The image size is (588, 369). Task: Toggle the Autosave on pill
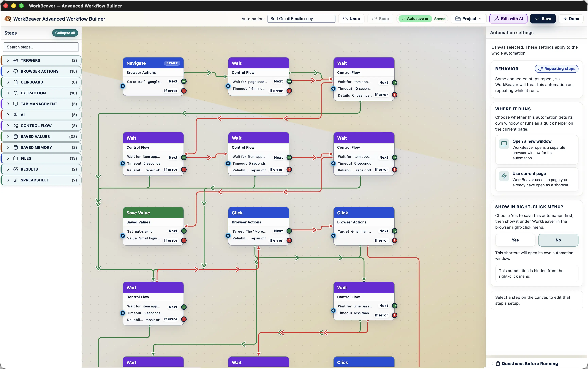point(416,19)
